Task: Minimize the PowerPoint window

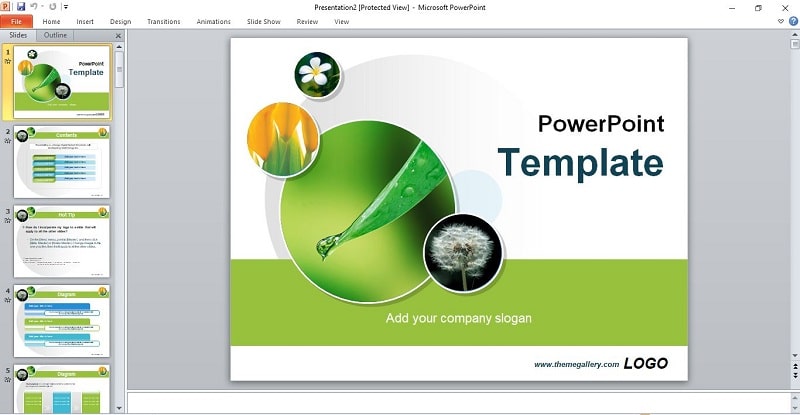Action: [732, 8]
